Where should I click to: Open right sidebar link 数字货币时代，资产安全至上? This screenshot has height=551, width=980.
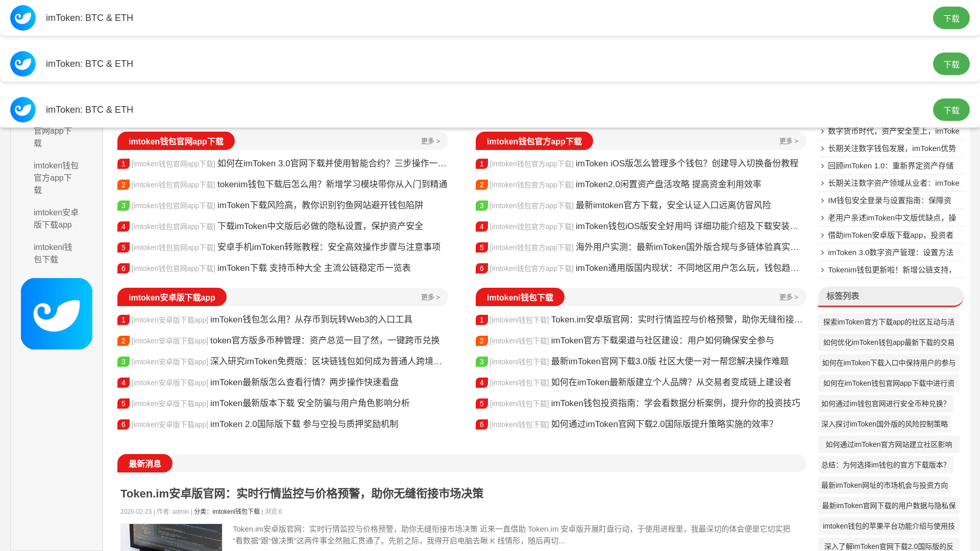893,131
